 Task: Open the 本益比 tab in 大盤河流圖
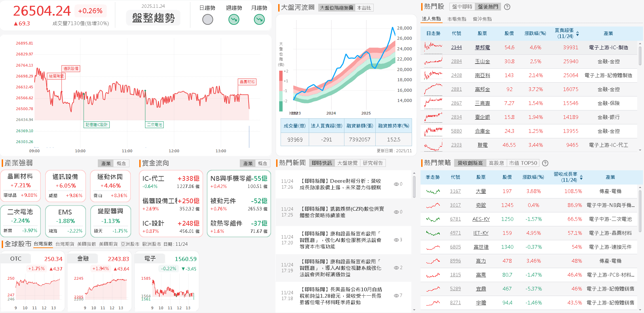coord(364,8)
